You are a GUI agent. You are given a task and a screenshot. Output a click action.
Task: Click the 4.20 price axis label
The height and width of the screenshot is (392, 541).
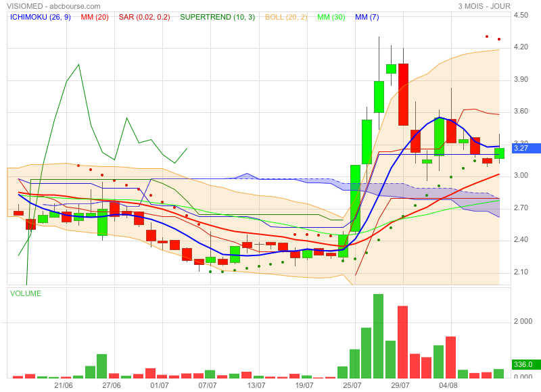pos(521,47)
